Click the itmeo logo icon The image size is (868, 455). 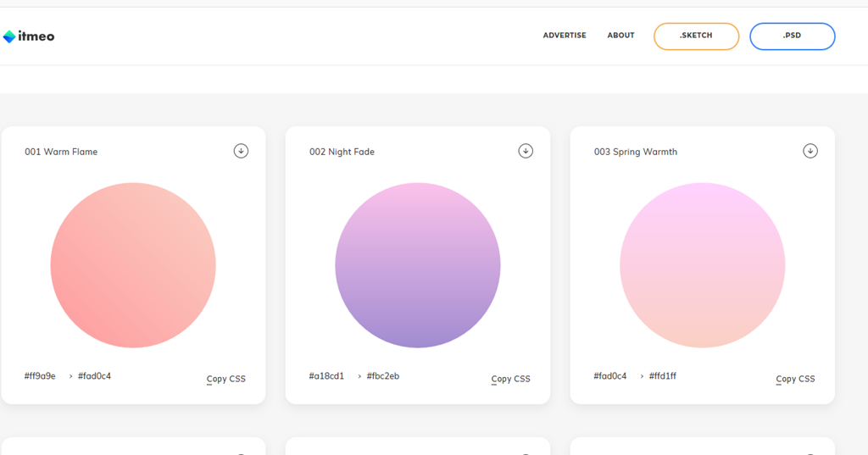[9, 36]
